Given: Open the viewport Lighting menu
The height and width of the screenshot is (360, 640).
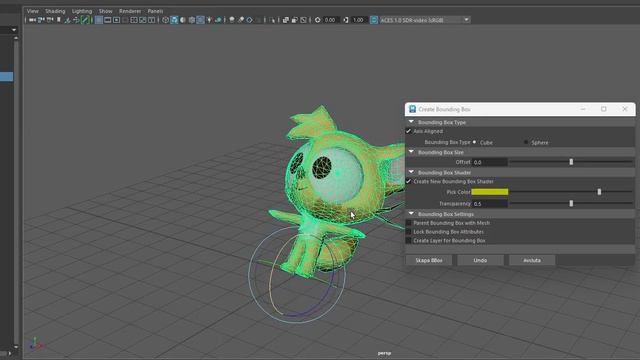Looking at the screenshot, I should point(82,11).
